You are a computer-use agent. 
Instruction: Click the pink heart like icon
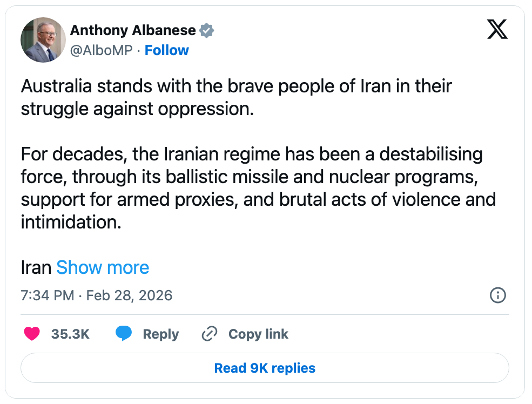[32, 334]
